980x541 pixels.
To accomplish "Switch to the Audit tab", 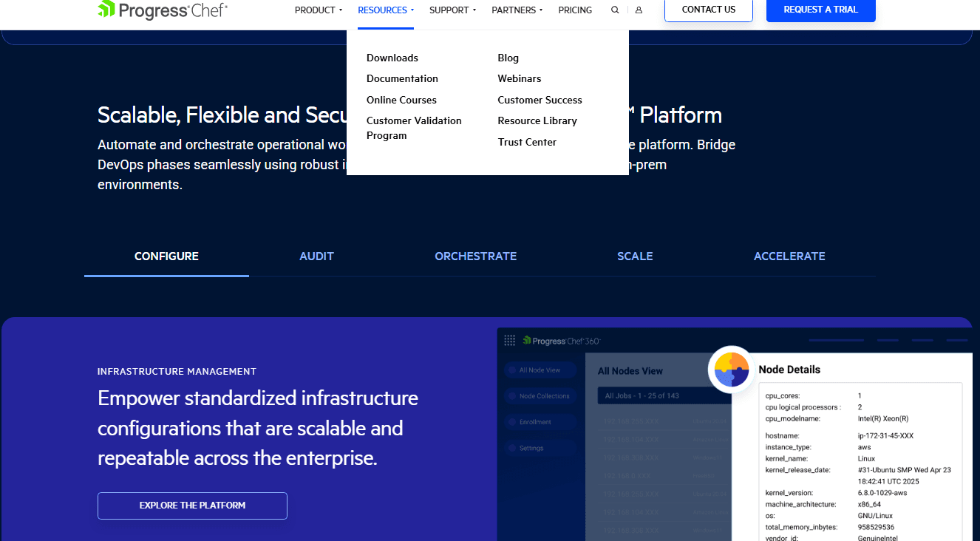I will pyautogui.click(x=316, y=256).
